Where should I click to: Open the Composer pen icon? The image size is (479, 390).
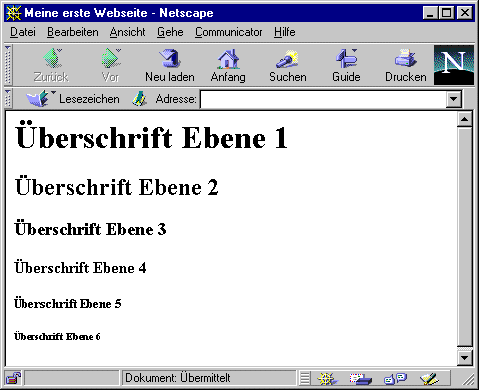coord(429,378)
